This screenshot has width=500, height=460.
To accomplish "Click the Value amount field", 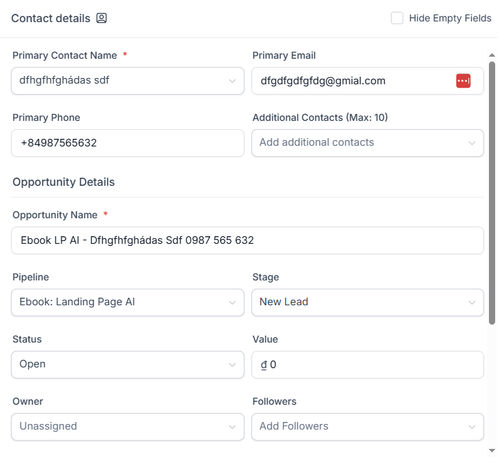I will click(368, 365).
